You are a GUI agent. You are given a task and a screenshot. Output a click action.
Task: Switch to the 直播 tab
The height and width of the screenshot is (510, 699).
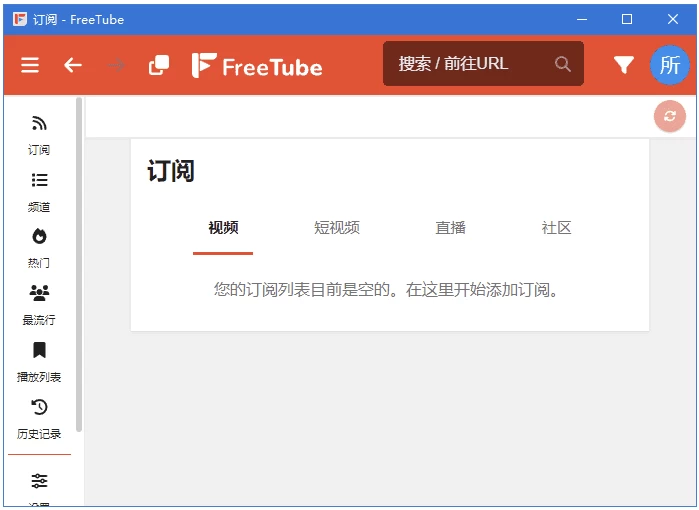click(x=450, y=228)
